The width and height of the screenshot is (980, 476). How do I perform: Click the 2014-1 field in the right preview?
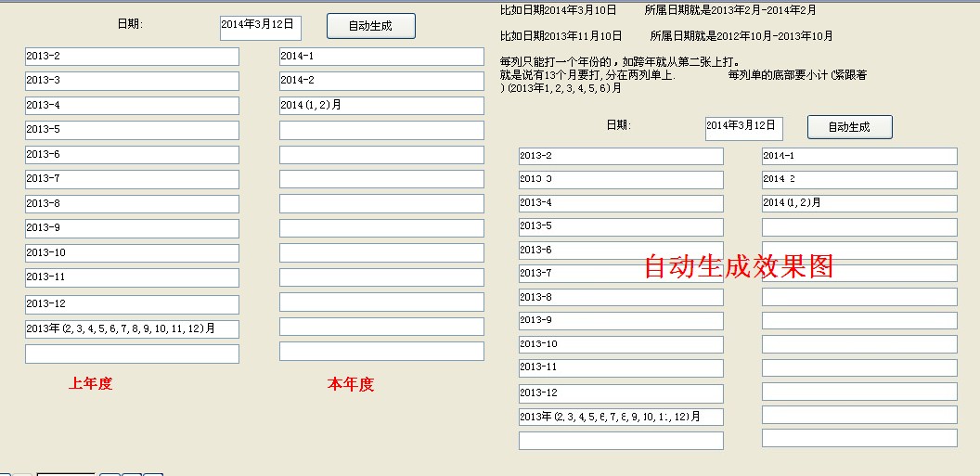point(858,156)
